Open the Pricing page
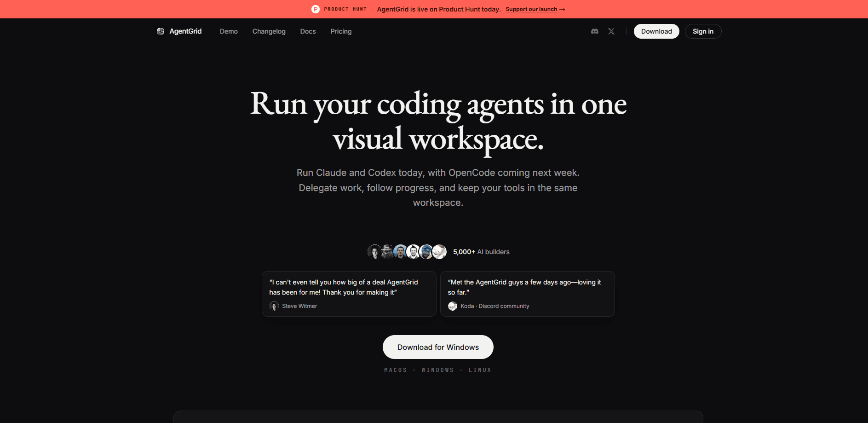The height and width of the screenshot is (423, 868). 341,31
